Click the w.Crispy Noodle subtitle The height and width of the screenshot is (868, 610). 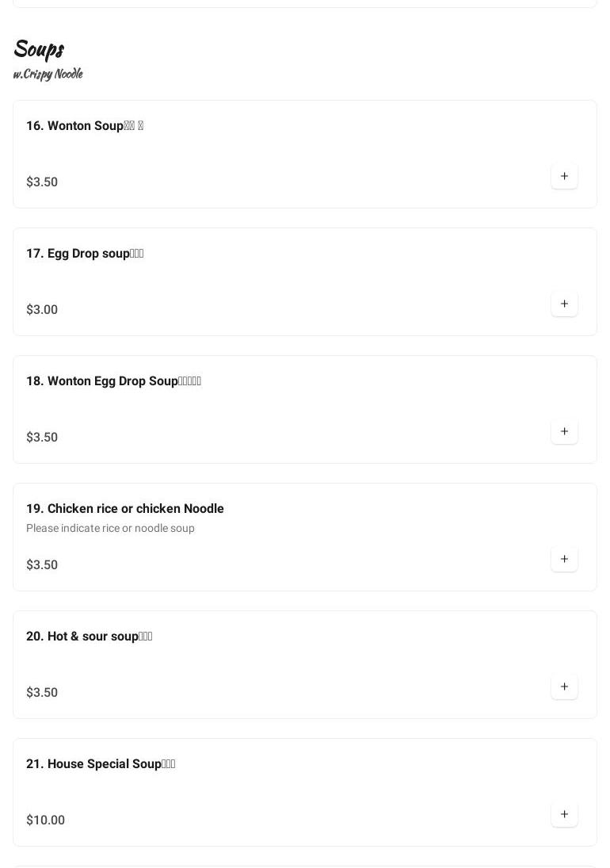pyautogui.click(x=48, y=74)
